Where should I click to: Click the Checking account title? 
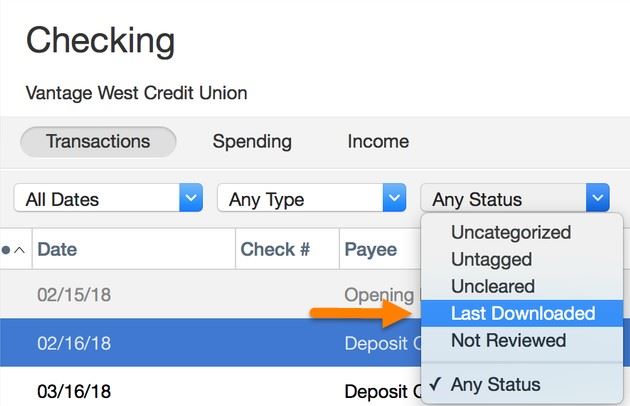coord(100,41)
